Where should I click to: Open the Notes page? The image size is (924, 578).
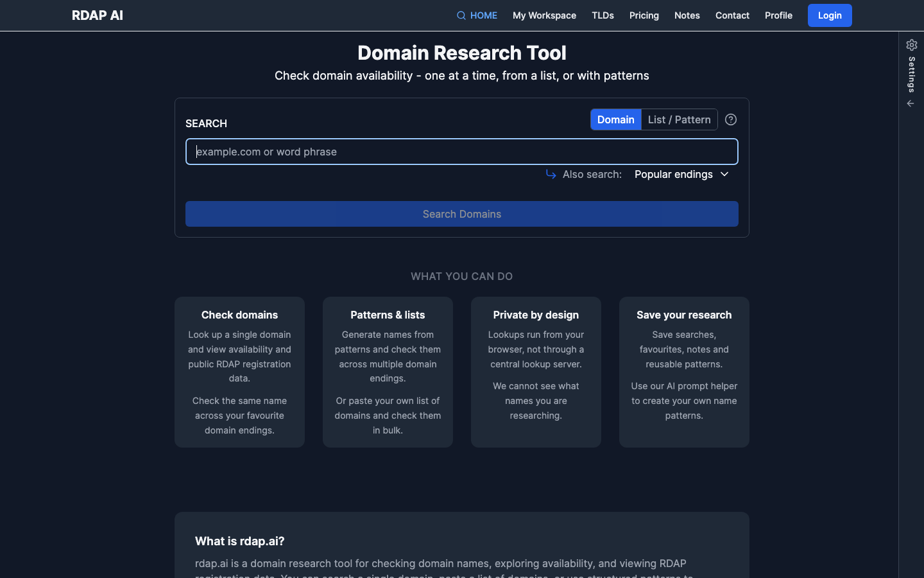687,15
